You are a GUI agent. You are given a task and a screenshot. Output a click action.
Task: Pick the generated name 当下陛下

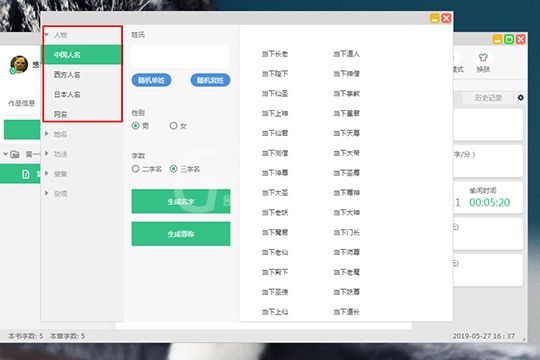click(x=275, y=74)
